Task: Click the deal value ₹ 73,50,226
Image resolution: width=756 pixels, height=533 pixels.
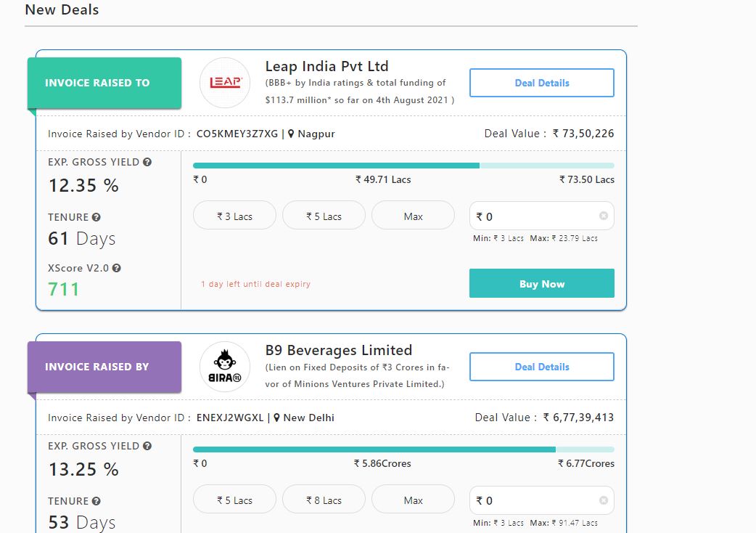Action: click(x=583, y=134)
